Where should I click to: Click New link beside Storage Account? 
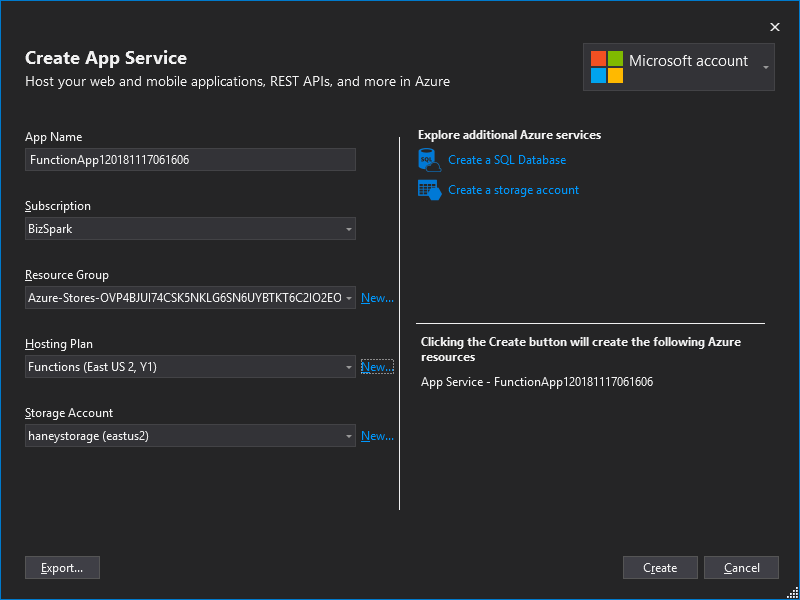(x=377, y=436)
